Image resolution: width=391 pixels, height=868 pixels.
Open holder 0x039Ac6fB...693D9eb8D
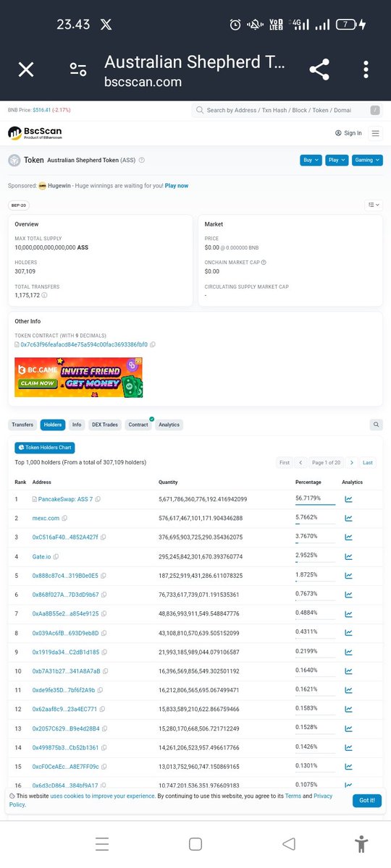[65, 633]
